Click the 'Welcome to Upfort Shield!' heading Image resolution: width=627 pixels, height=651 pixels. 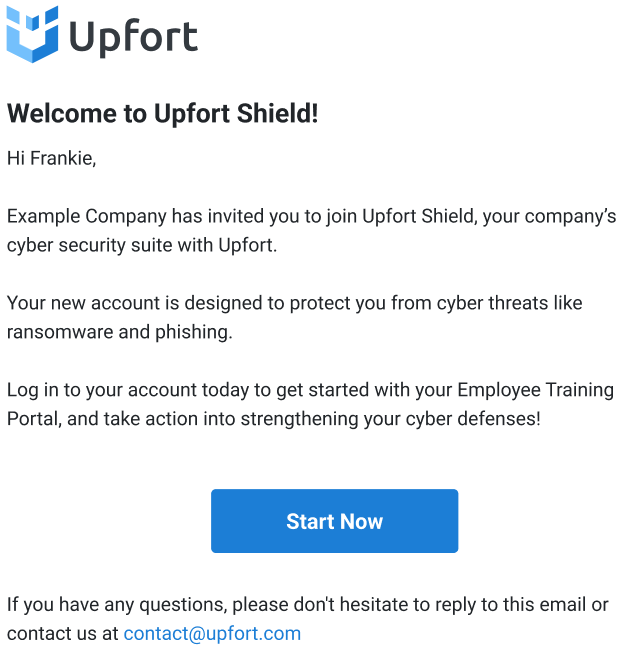pos(163,113)
